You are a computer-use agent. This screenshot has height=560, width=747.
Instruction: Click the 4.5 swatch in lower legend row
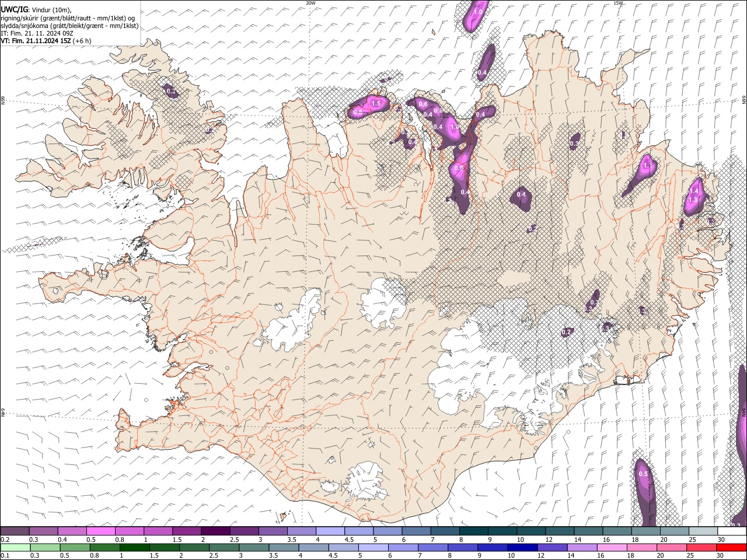click(343, 547)
